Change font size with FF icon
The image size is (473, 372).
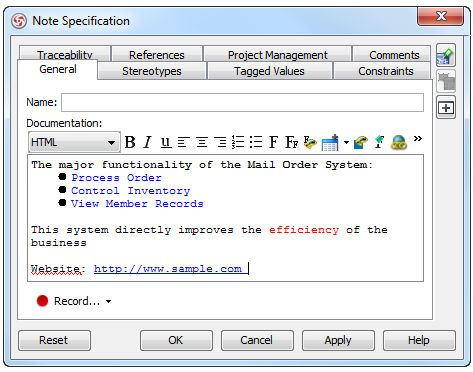click(x=292, y=142)
